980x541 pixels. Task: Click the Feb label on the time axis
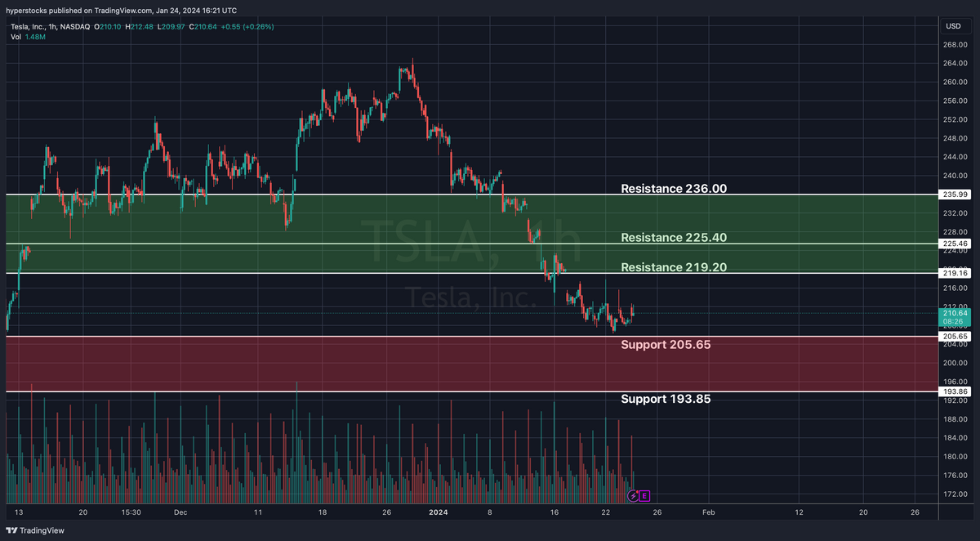point(708,512)
